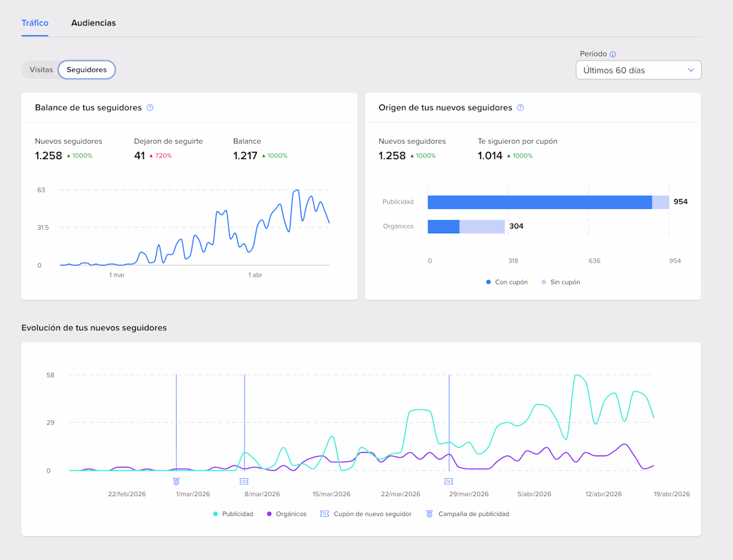Click the dropdown chevron in period selector
733x560 pixels.
(691, 70)
